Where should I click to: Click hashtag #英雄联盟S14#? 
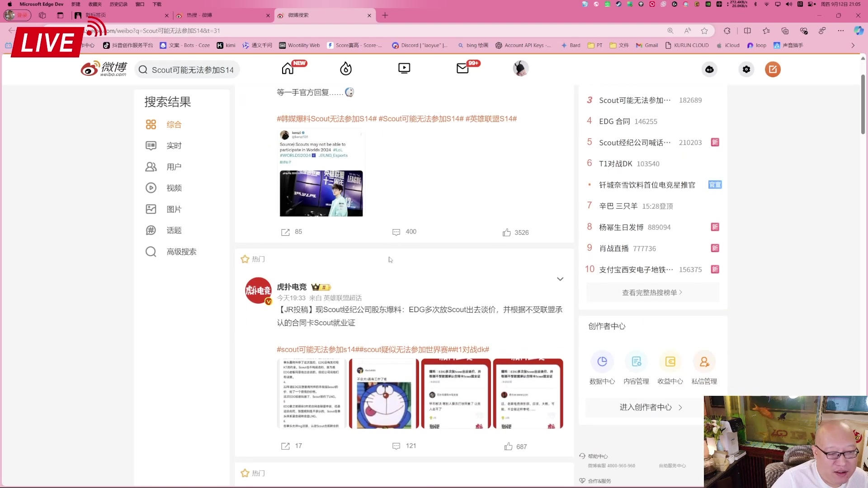(491, 119)
